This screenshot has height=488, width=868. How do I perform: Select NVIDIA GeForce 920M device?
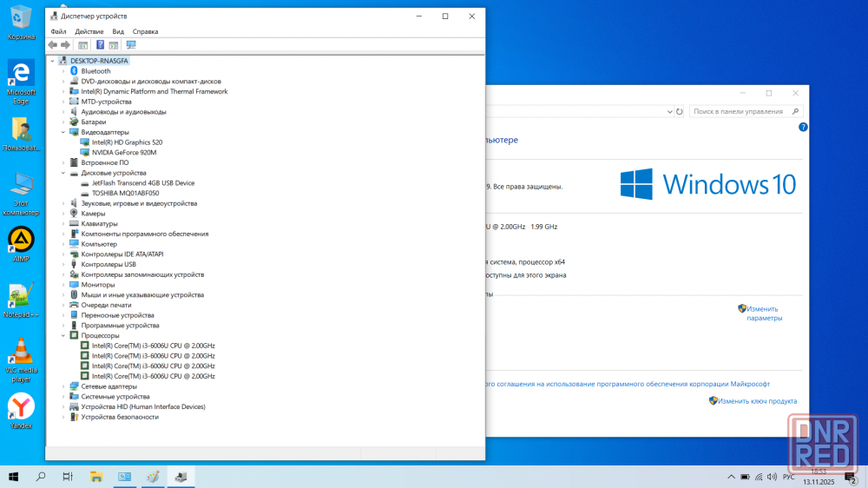[124, 152]
